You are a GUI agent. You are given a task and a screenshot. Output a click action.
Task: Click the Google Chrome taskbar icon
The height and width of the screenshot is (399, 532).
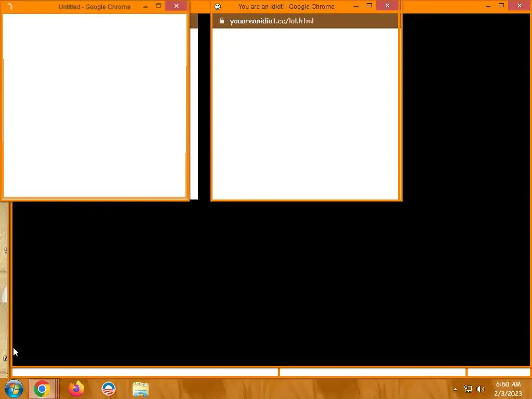[x=42, y=389]
